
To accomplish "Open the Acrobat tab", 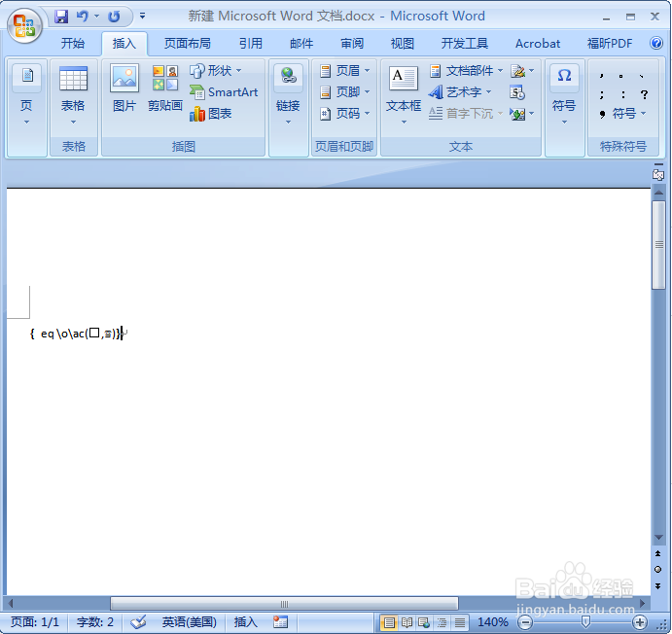I will pyautogui.click(x=538, y=43).
